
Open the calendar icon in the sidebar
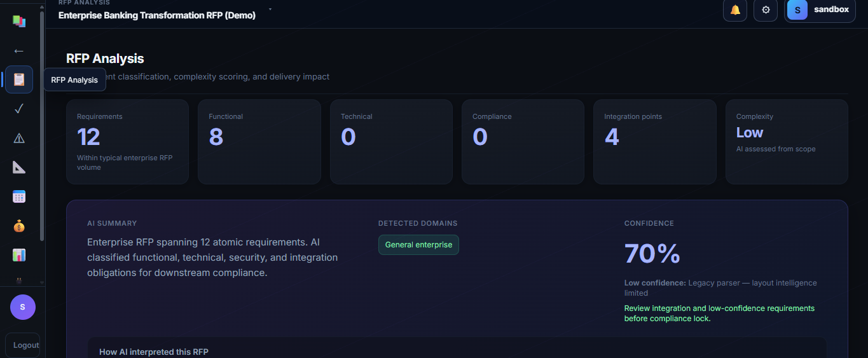[x=19, y=196]
